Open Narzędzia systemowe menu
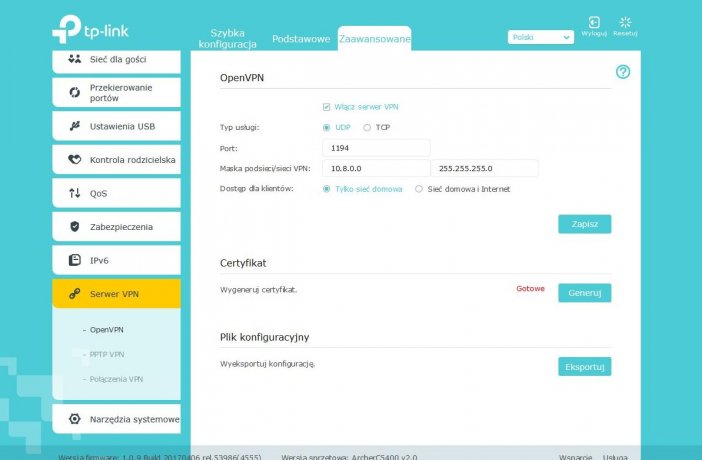The image size is (702, 460). (116, 419)
